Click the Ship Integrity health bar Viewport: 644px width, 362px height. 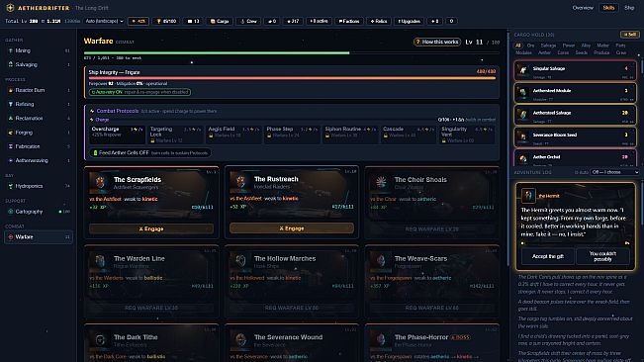click(x=292, y=78)
